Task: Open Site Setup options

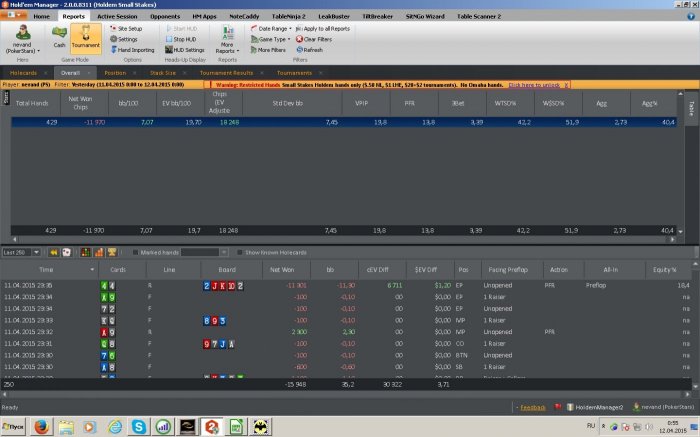Action: (126, 29)
